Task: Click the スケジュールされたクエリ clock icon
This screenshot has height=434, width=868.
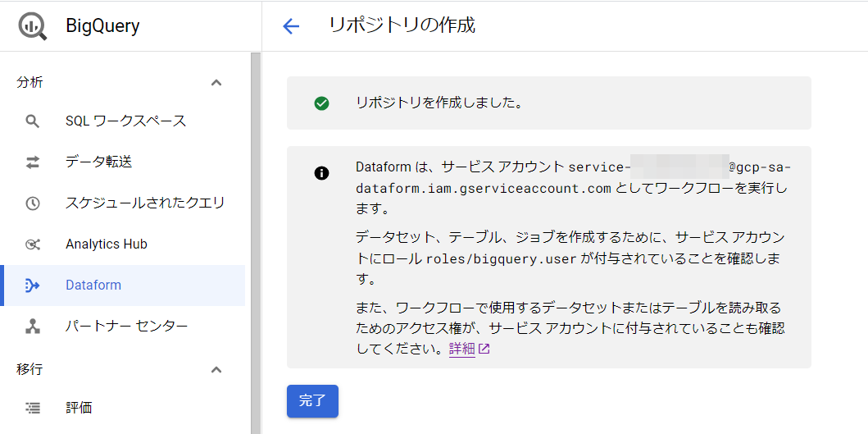Action: click(x=33, y=203)
